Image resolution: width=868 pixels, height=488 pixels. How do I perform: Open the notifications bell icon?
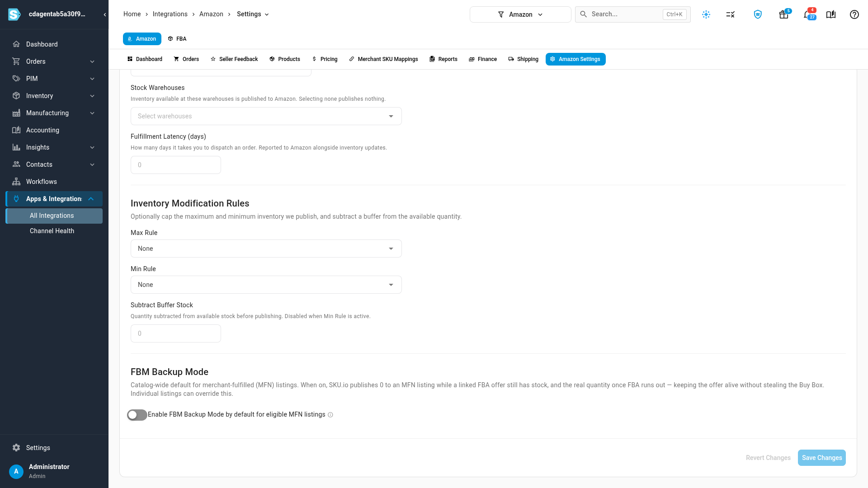[x=807, y=14]
